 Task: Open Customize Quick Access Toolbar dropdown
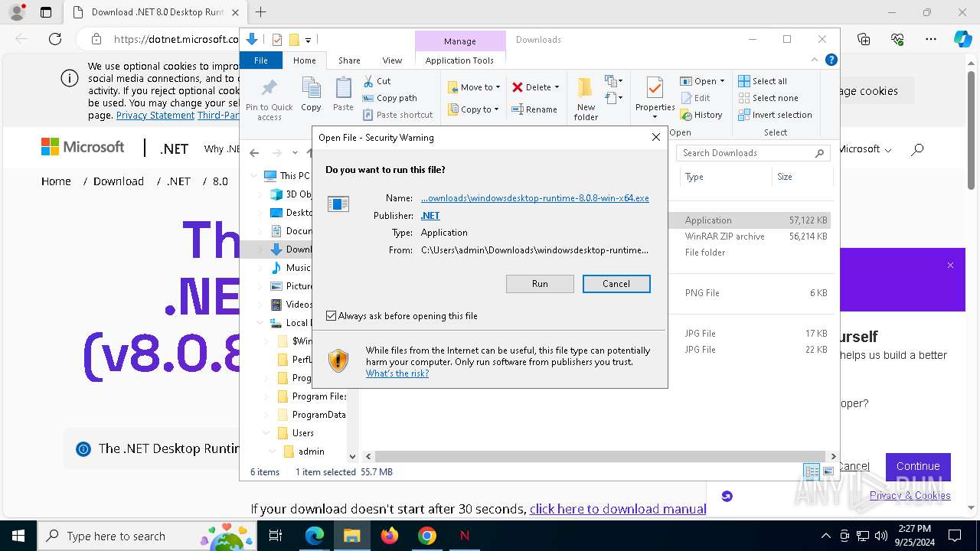click(x=308, y=40)
